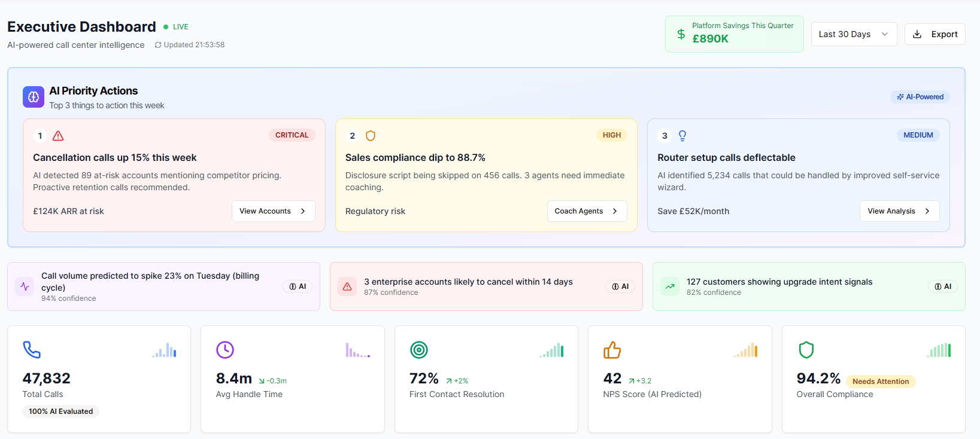Click the blue phone icon on Total Calls
The image size is (980, 439).
(32, 350)
